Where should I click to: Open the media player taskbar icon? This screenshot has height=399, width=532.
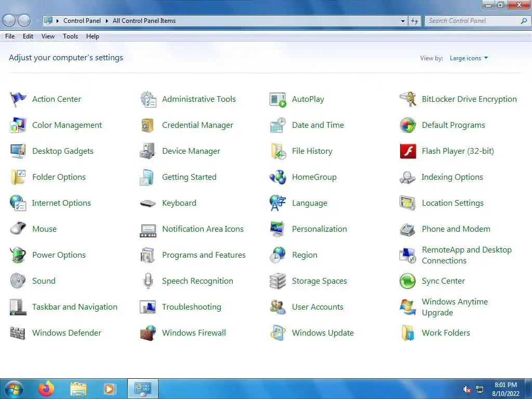109,389
